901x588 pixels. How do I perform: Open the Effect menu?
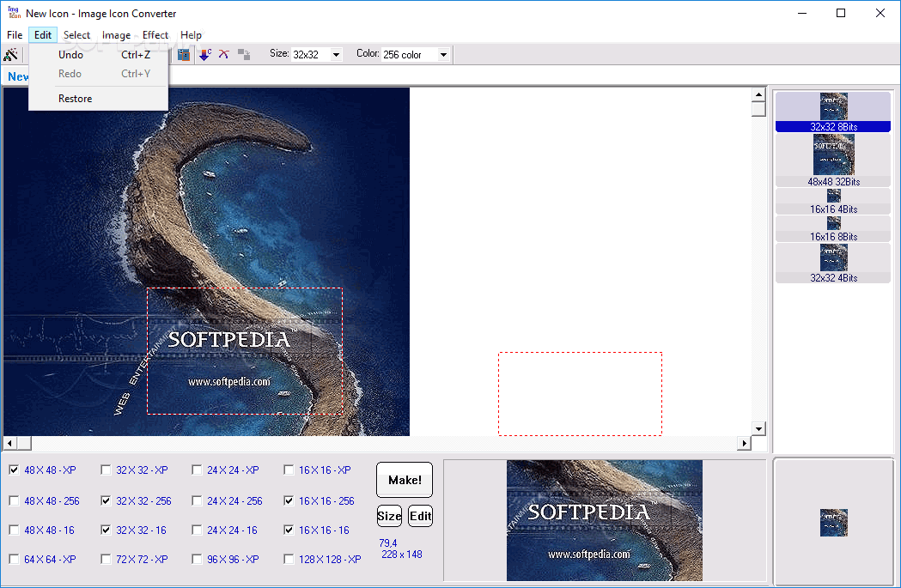[155, 35]
